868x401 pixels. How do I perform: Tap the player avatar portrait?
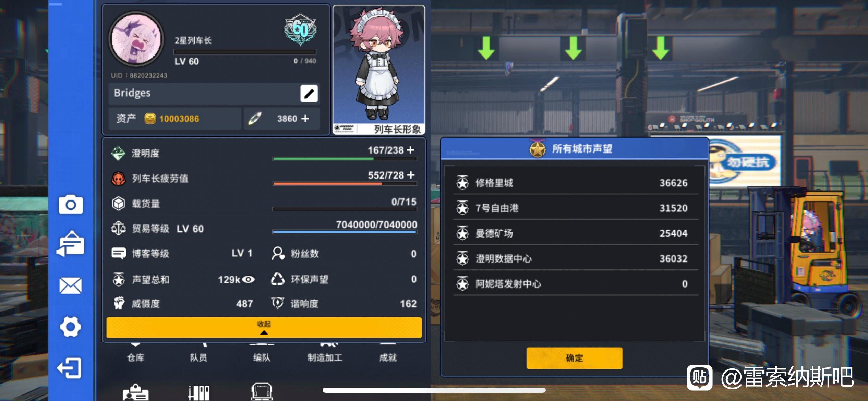tap(136, 39)
